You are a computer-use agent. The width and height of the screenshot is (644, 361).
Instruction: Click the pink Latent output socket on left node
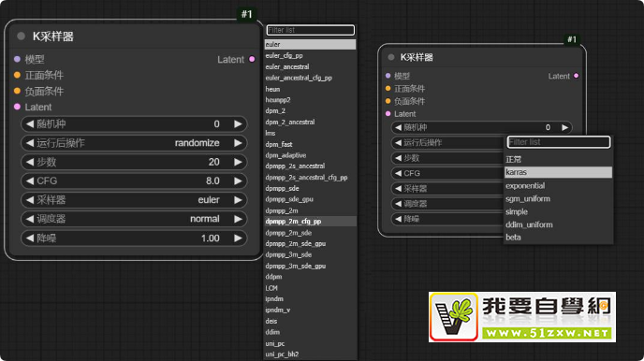(x=252, y=59)
